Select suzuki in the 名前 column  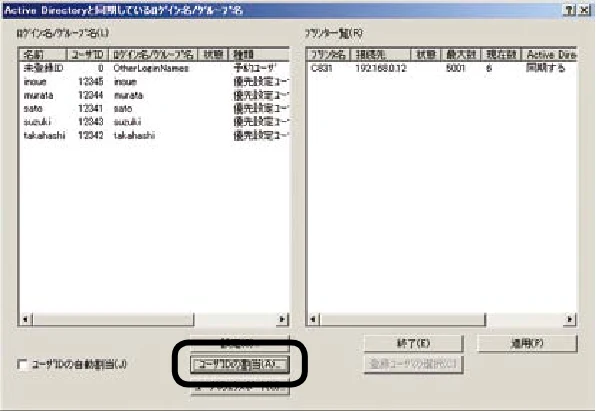tap(37, 122)
